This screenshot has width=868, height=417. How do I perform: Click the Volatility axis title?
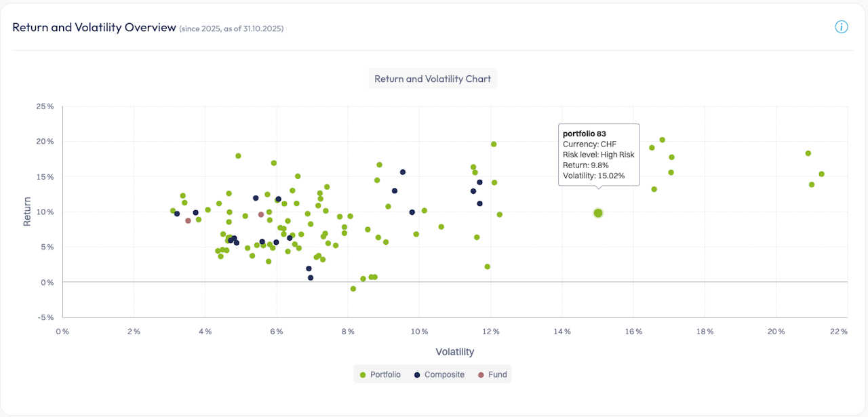pyautogui.click(x=454, y=352)
